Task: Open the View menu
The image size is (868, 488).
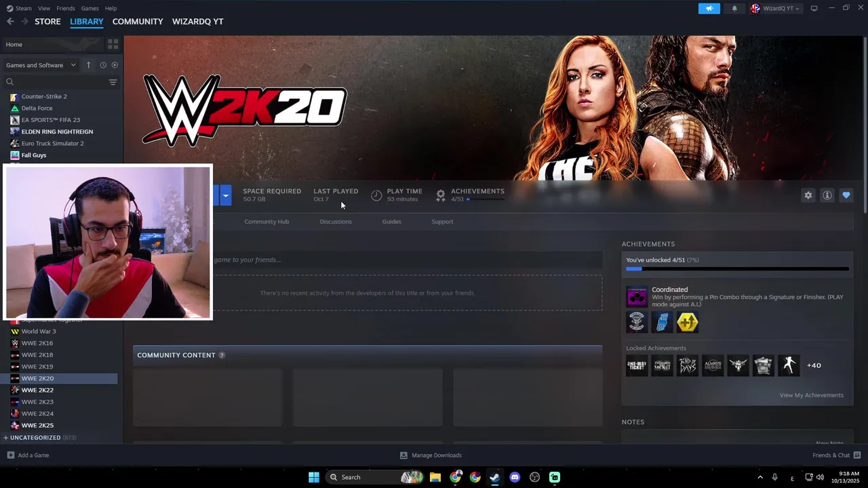Action: click(x=44, y=8)
